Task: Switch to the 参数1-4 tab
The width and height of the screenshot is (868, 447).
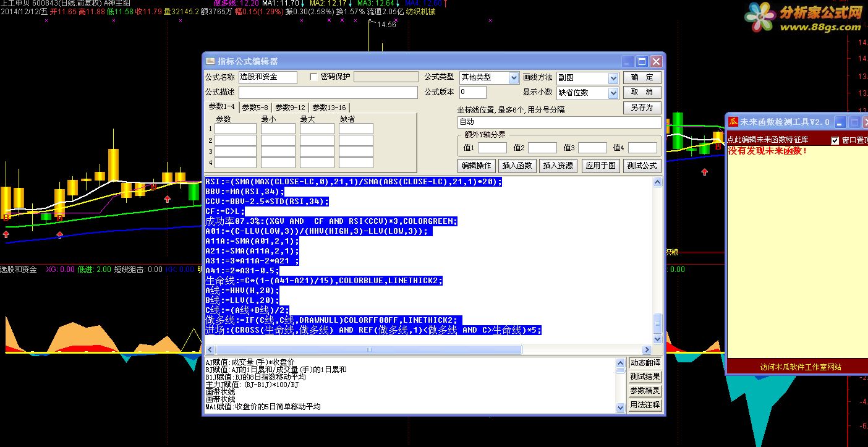Action: (x=221, y=106)
